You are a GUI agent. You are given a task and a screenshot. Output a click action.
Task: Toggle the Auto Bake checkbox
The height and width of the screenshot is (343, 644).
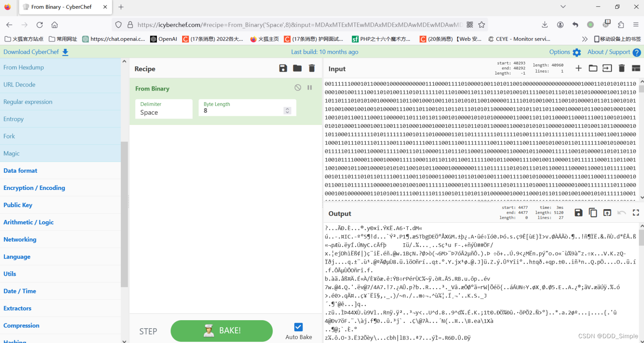pos(298,327)
